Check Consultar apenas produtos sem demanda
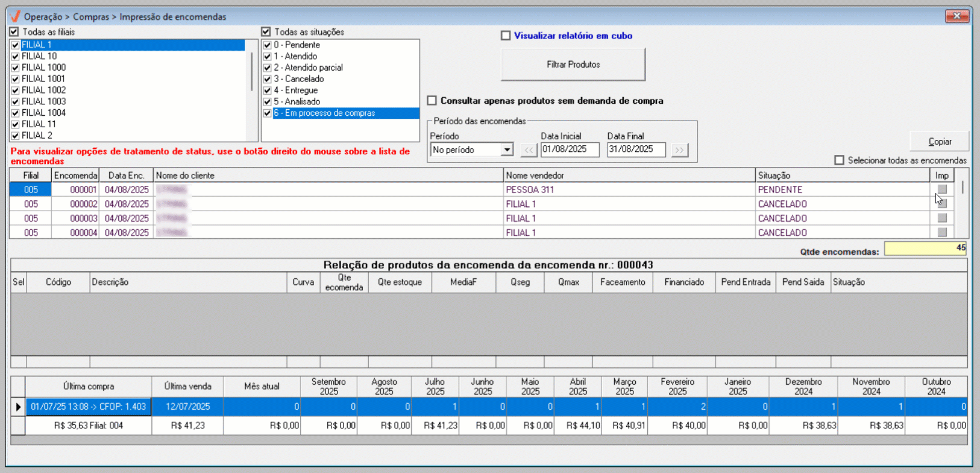980x473 pixels. tap(432, 101)
